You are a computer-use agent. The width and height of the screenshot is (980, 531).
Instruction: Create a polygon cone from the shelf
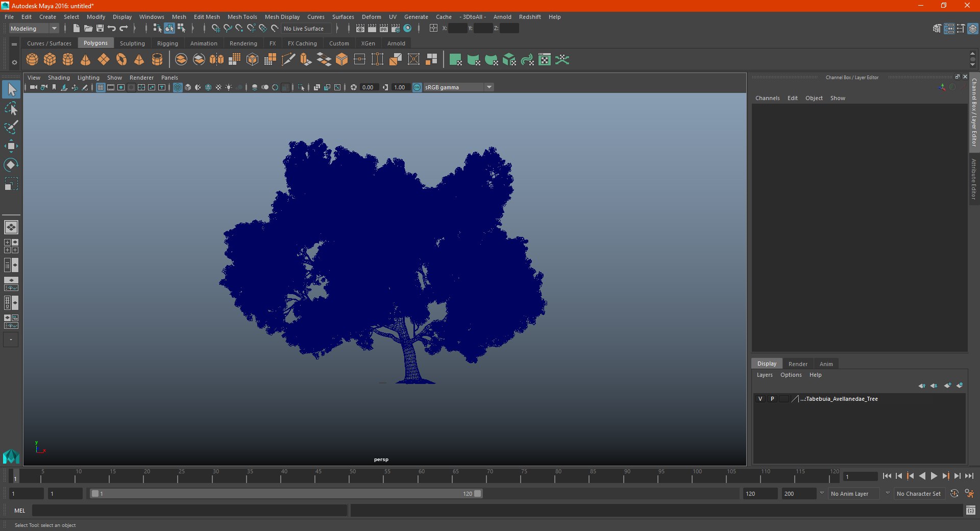pos(86,60)
